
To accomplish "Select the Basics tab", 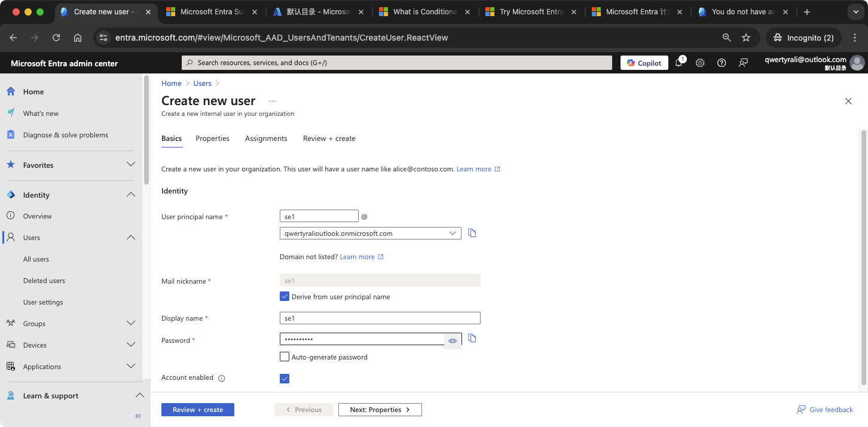I will point(172,139).
